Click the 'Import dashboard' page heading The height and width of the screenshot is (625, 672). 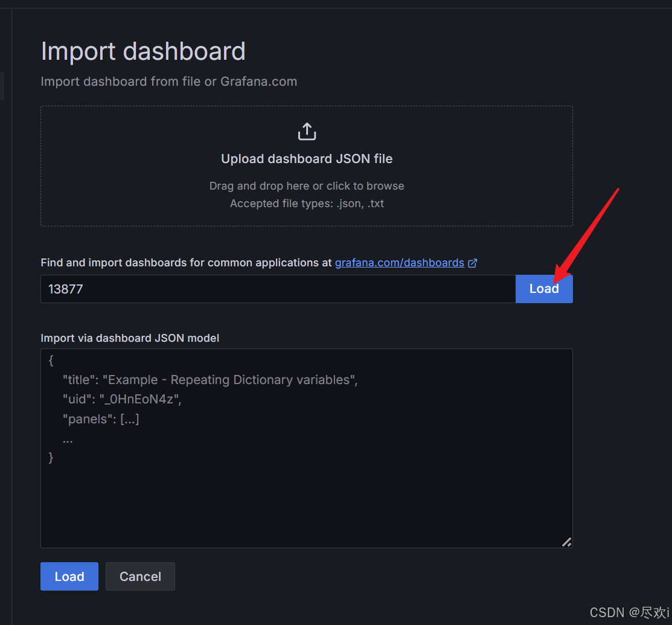coord(143,51)
